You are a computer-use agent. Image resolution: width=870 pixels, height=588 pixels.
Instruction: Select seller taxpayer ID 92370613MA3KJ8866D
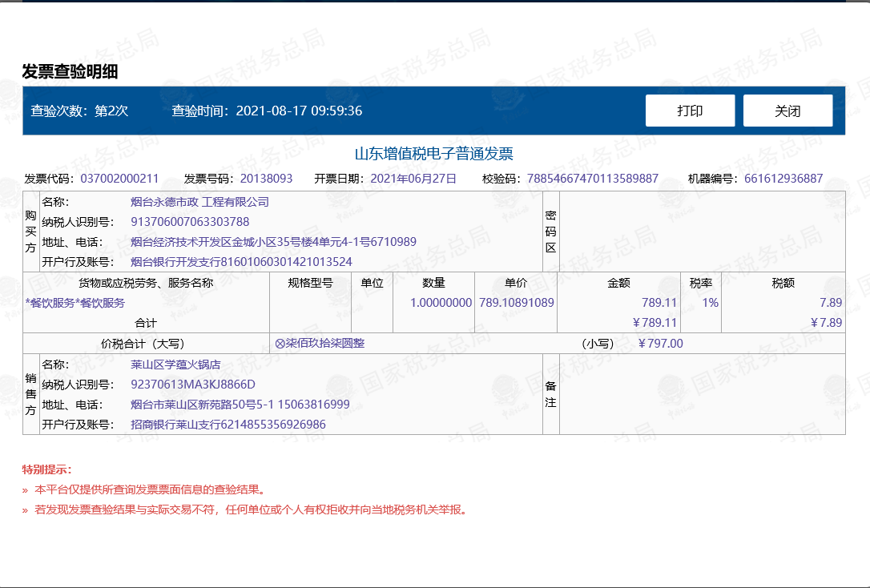[193, 385]
